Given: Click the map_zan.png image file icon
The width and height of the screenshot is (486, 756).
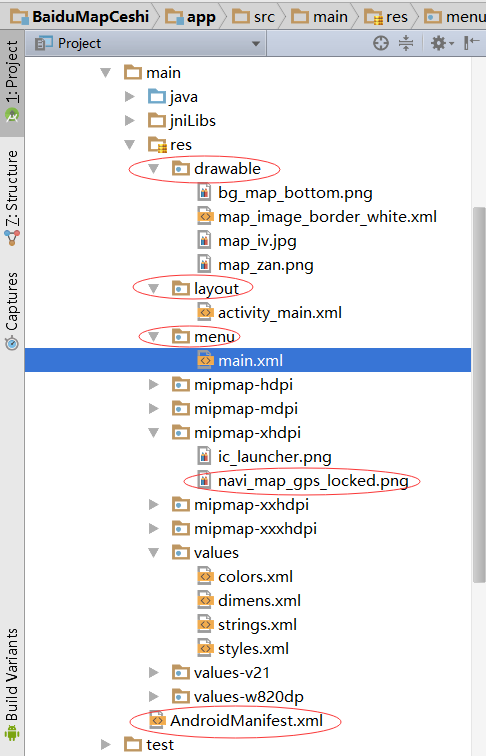Looking at the screenshot, I should click(x=204, y=264).
